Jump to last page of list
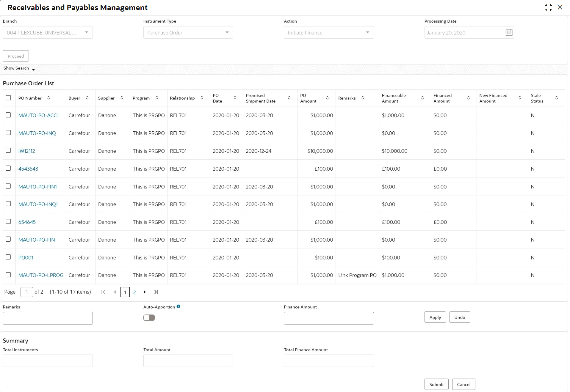This screenshot has height=392, width=570. 156,292
